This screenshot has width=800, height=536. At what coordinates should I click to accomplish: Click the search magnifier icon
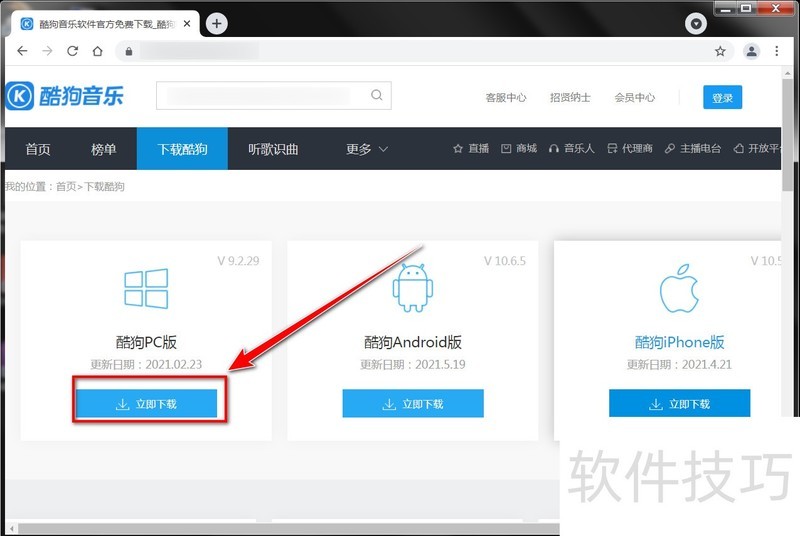click(377, 95)
